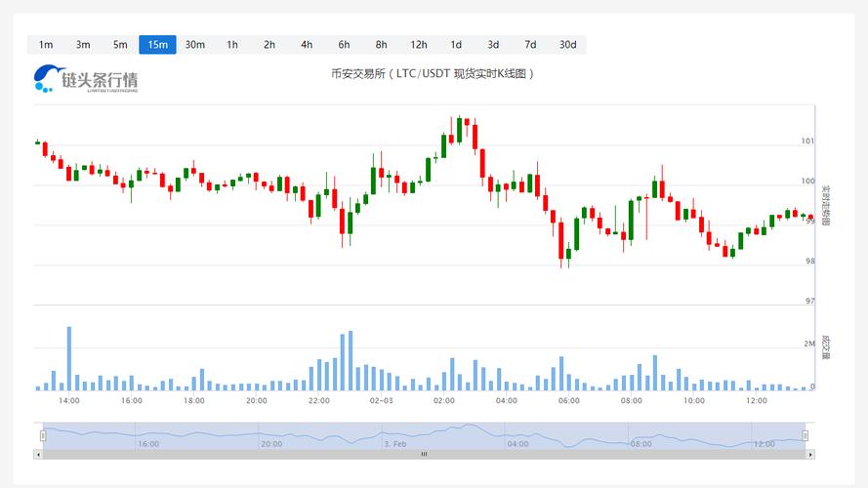Choose the 5m chart interval
Viewport: 868px width, 488px height.
(x=120, y=44)
